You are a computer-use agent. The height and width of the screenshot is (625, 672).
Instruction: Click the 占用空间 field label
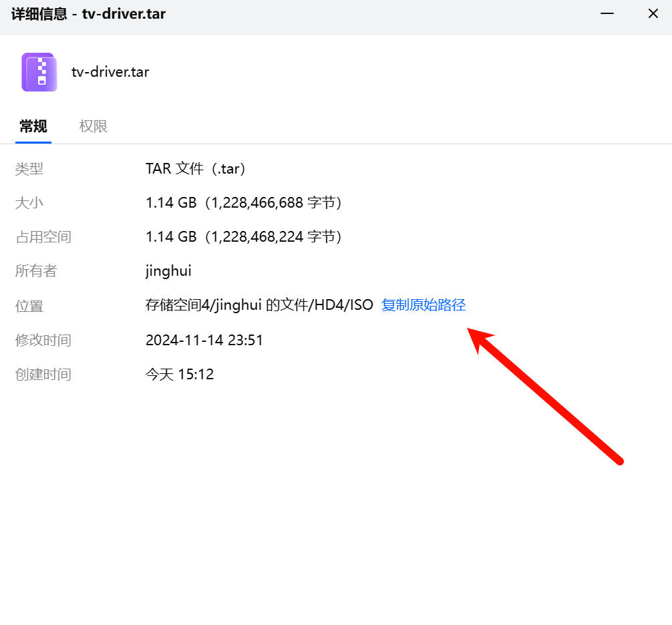point(43,237)
